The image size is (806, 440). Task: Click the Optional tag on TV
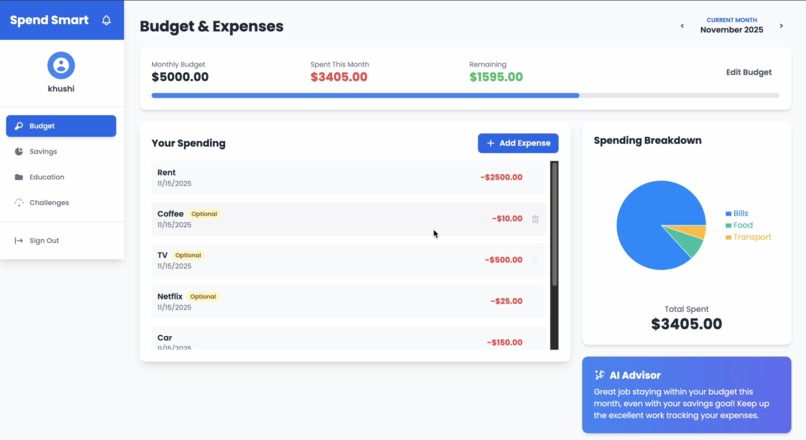click(188, 255)
